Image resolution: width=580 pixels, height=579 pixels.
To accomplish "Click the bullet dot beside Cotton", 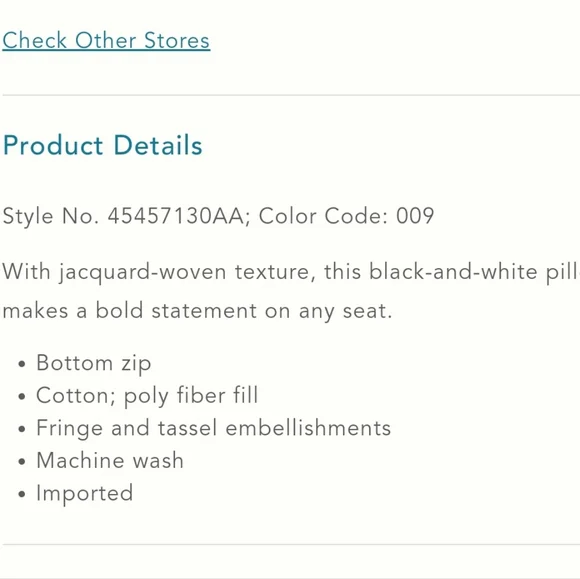I will coord(22,397).
